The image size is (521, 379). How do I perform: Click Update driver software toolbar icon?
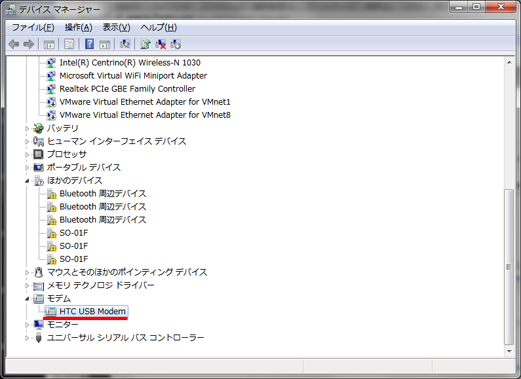click(x=145, y=44)
